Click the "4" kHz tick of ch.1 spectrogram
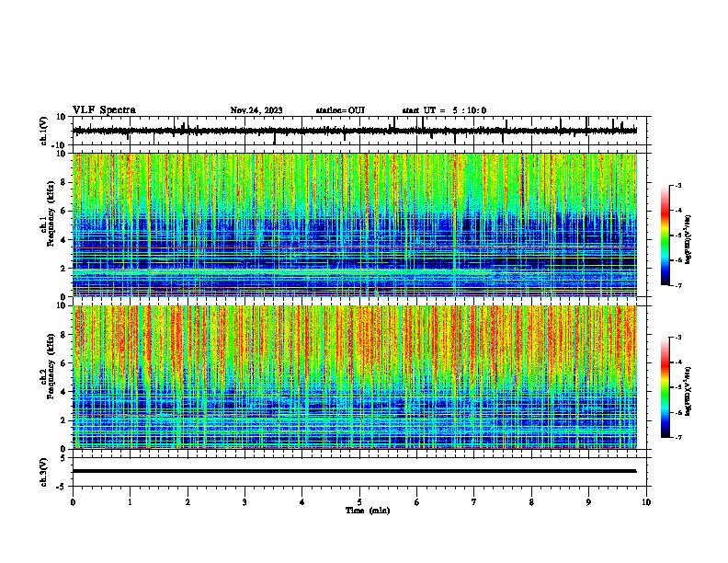 pos(63,240)
